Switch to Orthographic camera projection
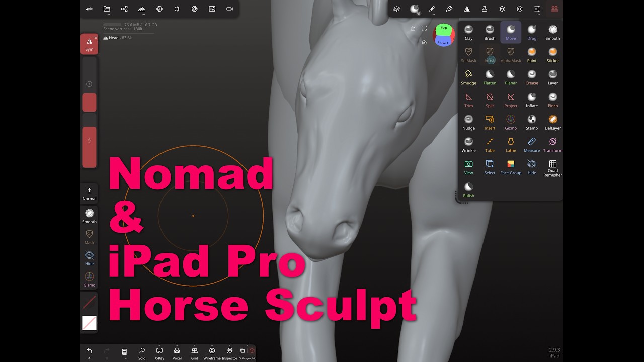644x362 pixels. tap(247, 353)
